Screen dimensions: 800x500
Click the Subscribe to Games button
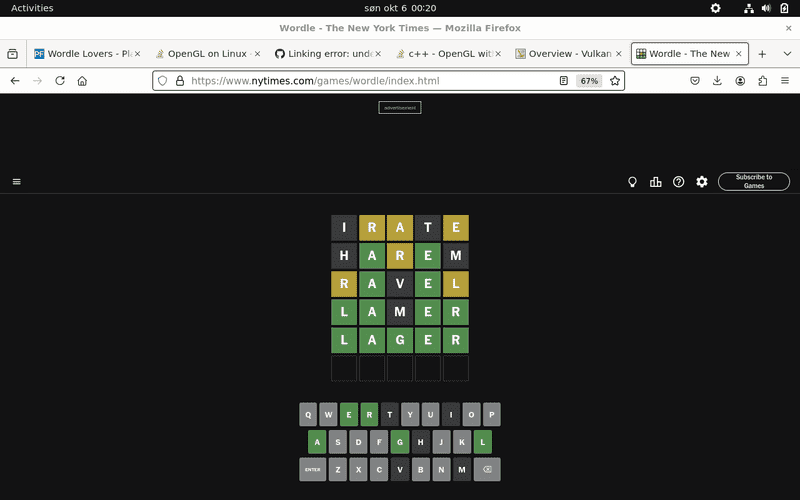tap(754, 181)
